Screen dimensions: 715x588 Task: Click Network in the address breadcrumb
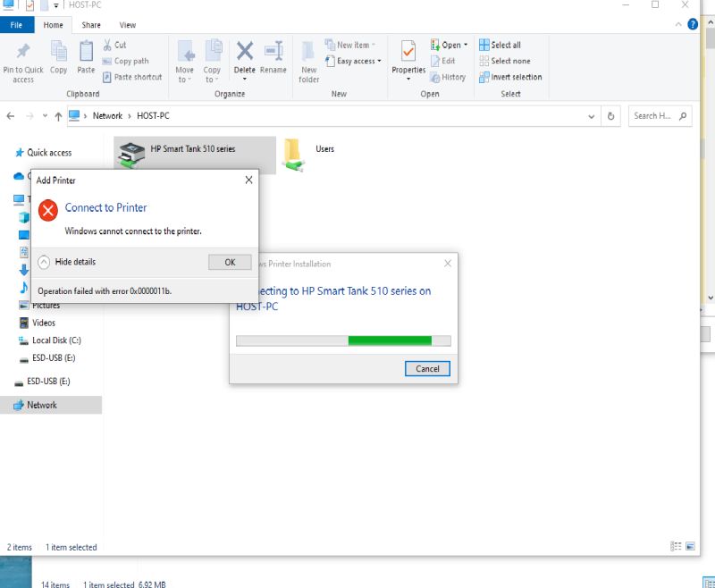click(x=107, y=116)
